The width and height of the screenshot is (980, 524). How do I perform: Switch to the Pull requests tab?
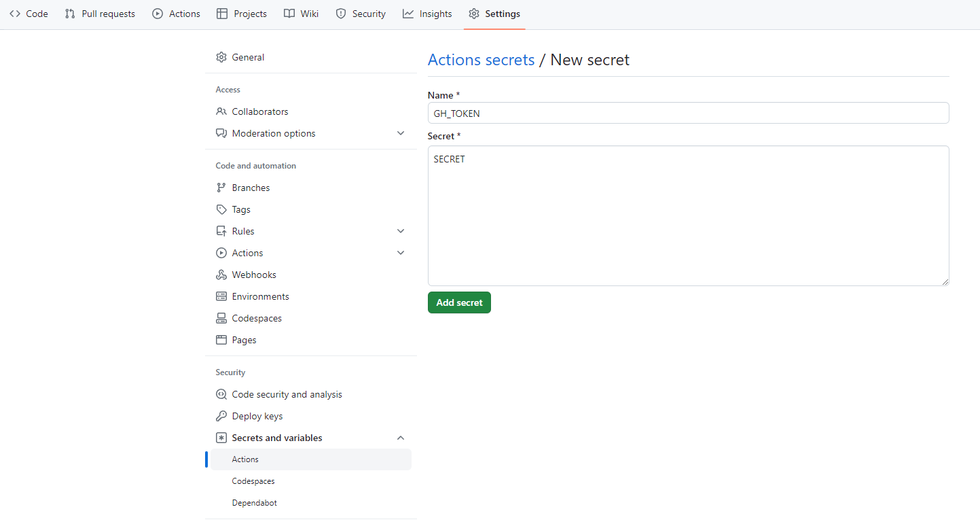point(100,14)
